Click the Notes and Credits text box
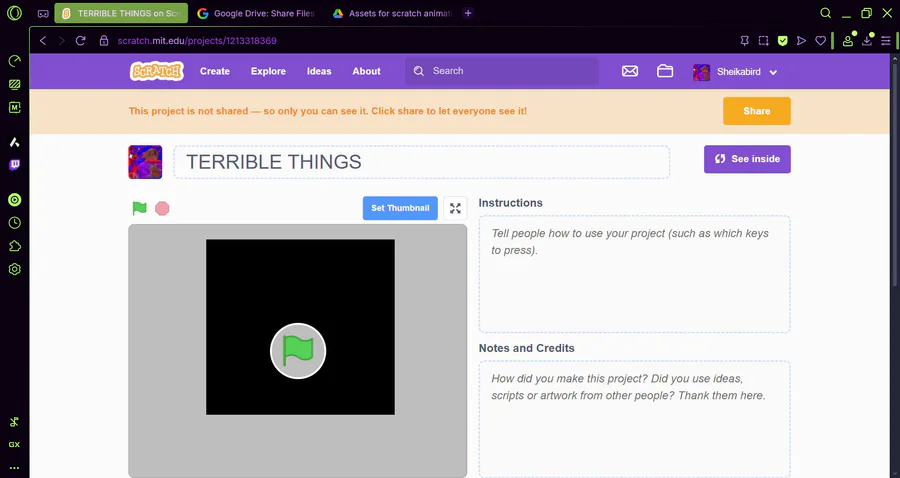 point(634,419)
